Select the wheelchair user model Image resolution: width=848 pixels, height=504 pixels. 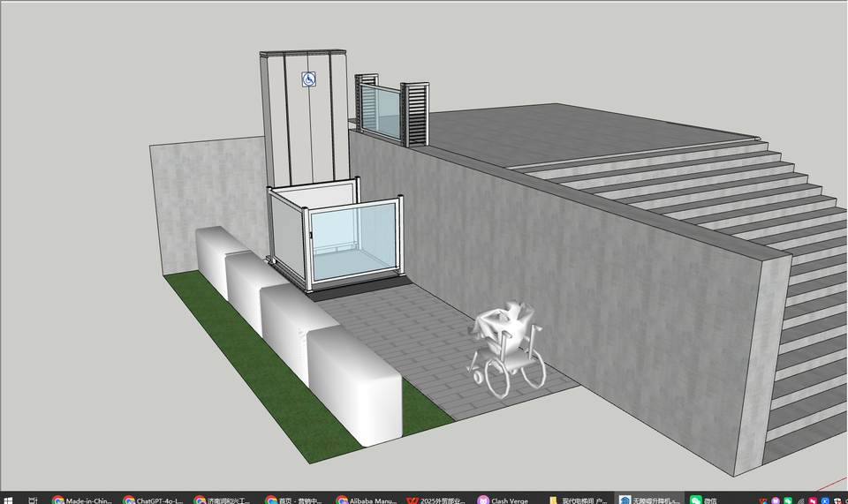(x=506, y=349)
